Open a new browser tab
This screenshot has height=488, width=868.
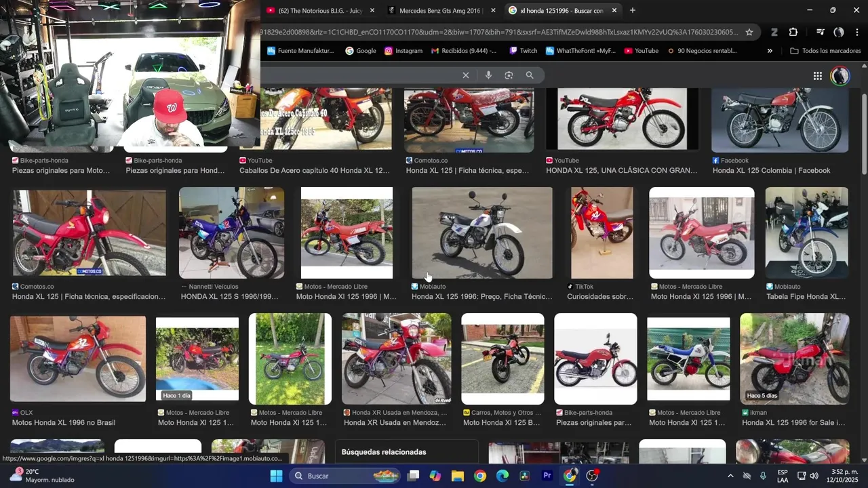[x=632, y=10]
